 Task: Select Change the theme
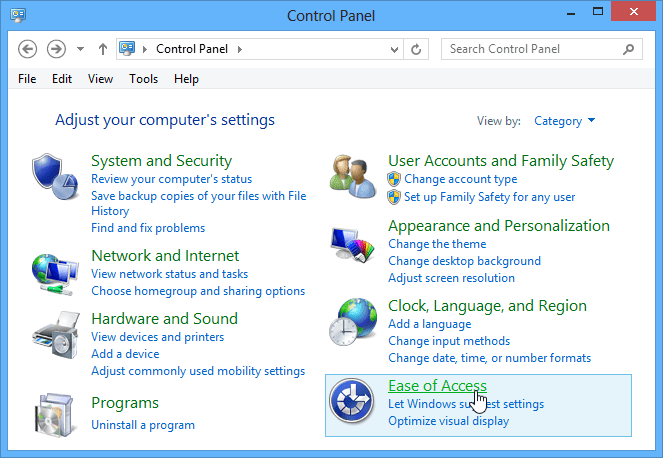tap(437, 244)
